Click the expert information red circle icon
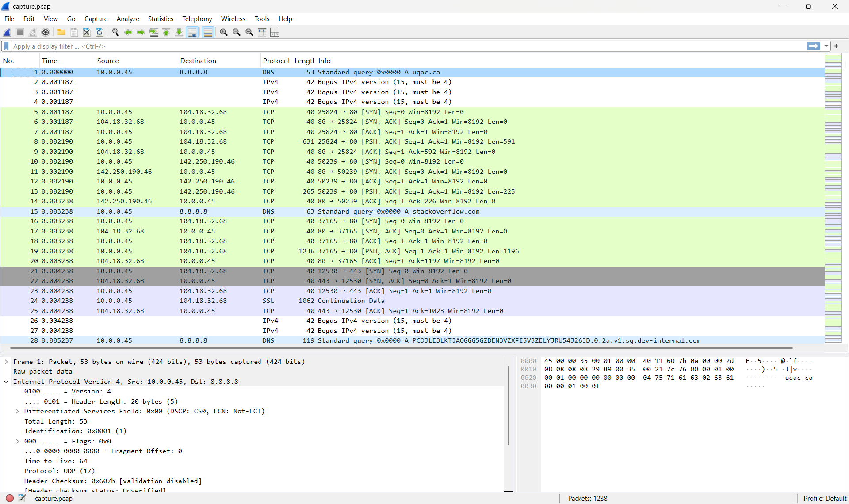849x504 pixels. point(10,498)
